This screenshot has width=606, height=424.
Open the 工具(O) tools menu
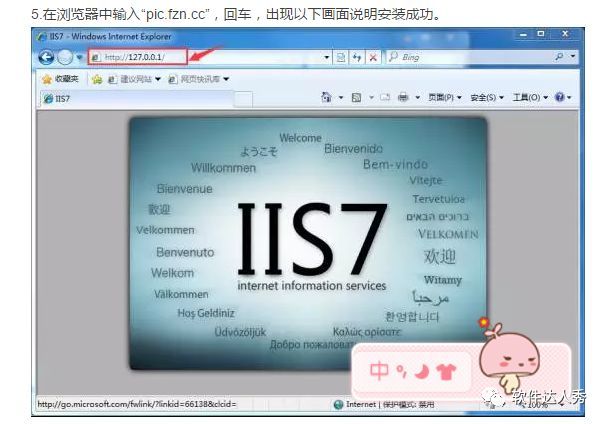point(530,97)
